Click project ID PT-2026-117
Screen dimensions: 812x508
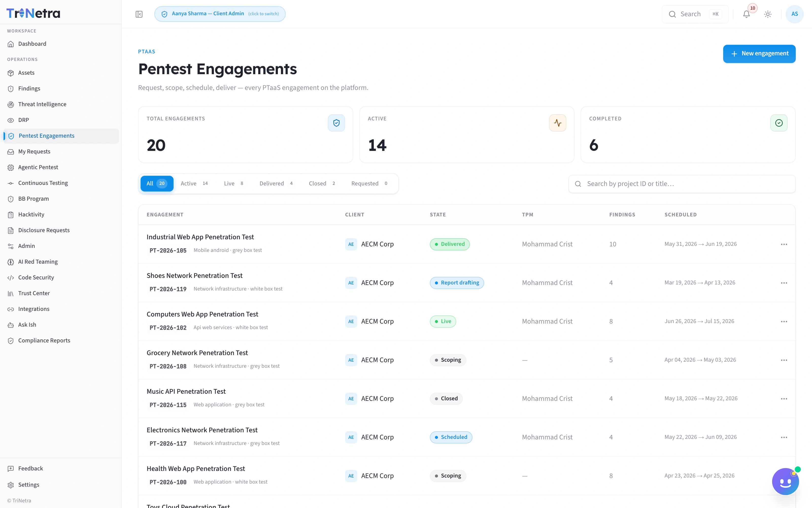(168, 444)
